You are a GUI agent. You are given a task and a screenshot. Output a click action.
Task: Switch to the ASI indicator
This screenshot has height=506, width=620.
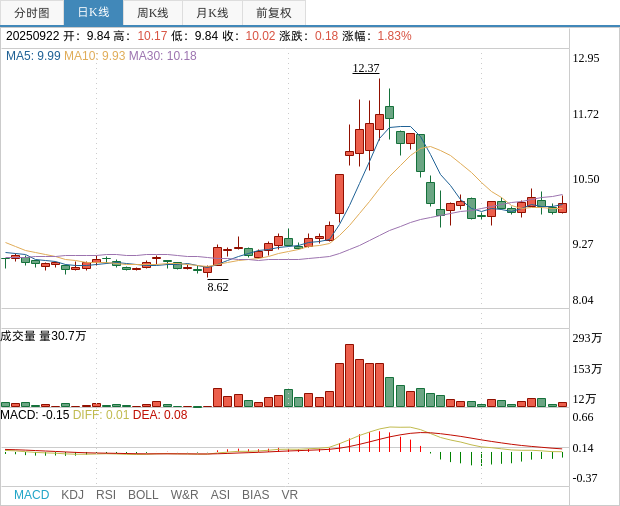[220, 495]
